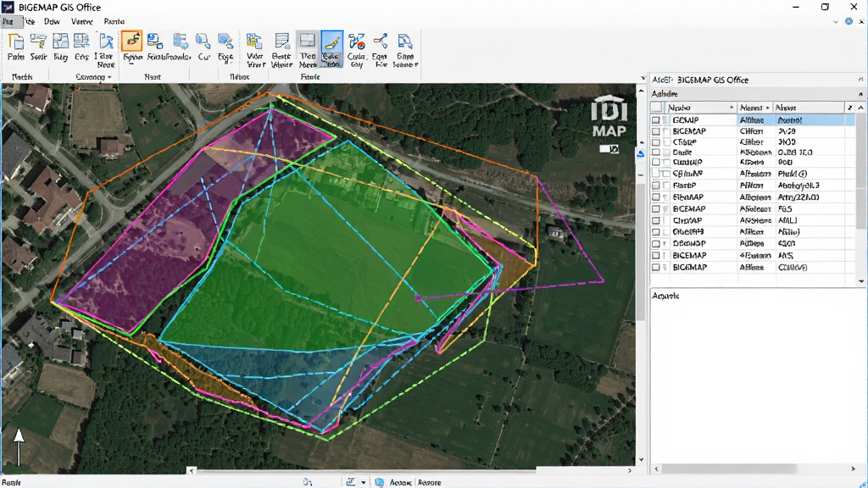The height and width of the screenshot is (488, 868).
Task: Click the Eqin share-style node icon
Action: point(381,42)
